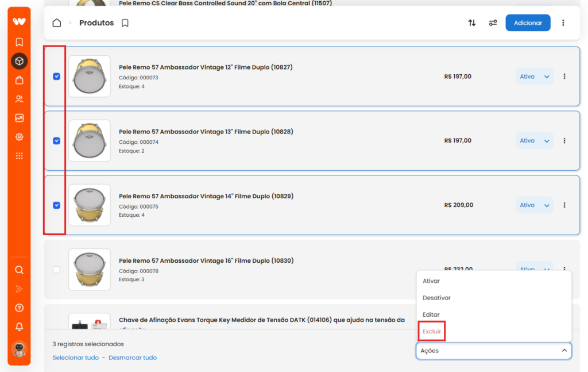Click the text Código: 000075
The image size is (588, 372).
coord(138,206)
